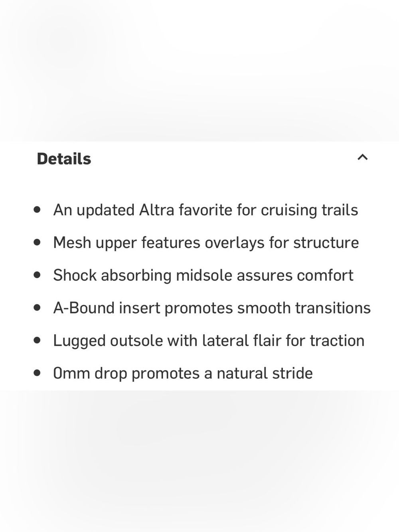Select the 'Lugged outsole with lateral flair' line
This screenshot has height=532, width=399.
(209, 341)
